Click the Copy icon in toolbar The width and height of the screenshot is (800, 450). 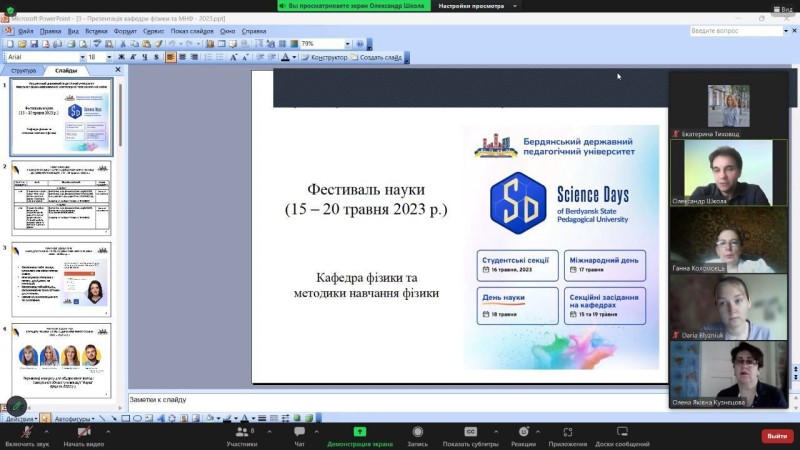(134, 44)
